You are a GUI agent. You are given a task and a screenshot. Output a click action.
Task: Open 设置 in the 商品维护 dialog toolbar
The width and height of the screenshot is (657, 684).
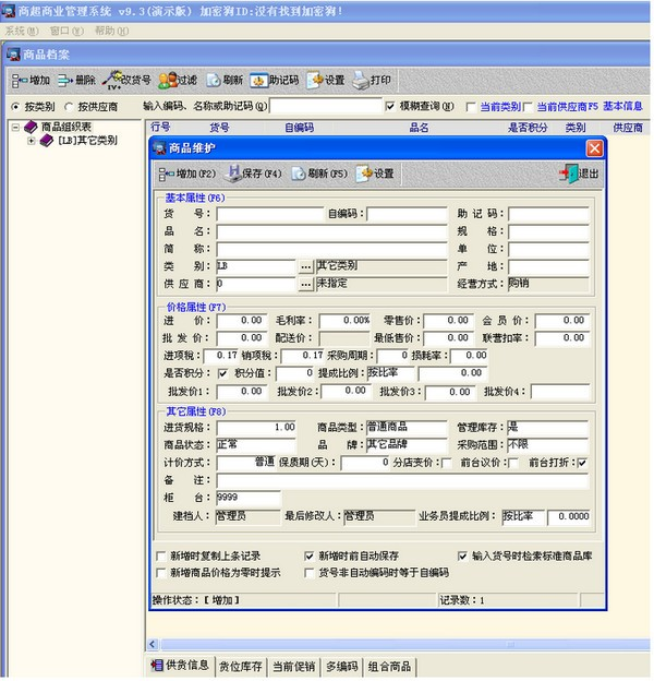[x=375, y=174]
